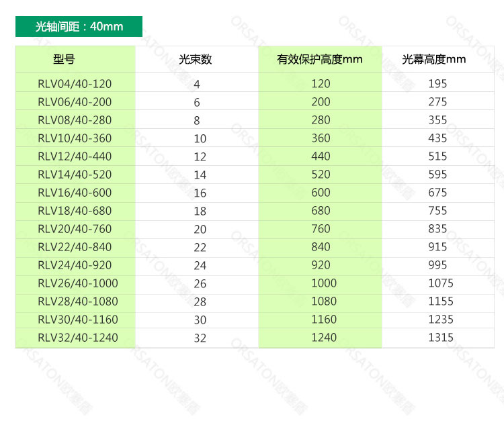Image resolution: width=504 pixels, height=425 pixels.
Task: Select model cell RLV32/40-1240
Action: pos(77,338)
